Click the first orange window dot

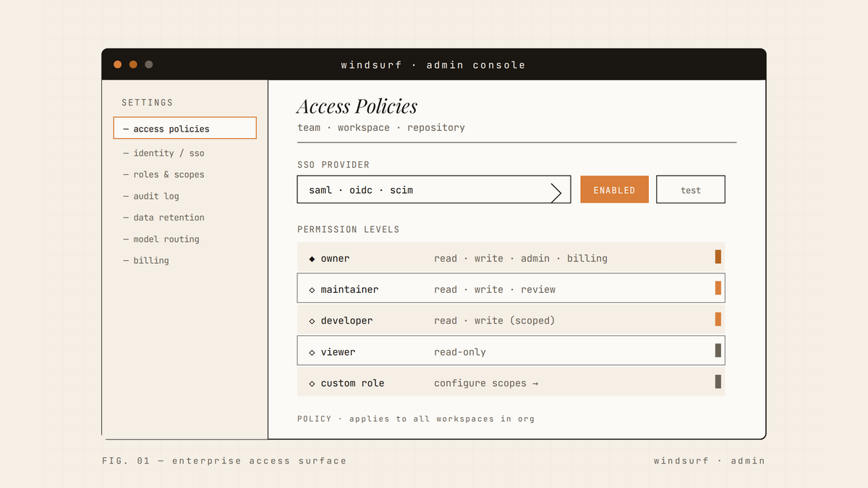tap(117, 64)
